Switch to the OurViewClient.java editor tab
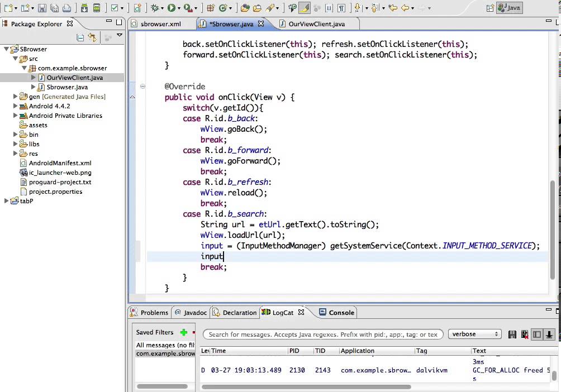Viewport: 561px width, 392px height. (316, 24)
